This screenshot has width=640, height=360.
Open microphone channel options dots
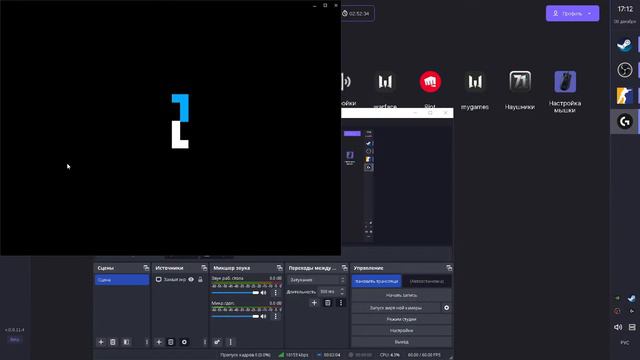click(x=276, y=316)
